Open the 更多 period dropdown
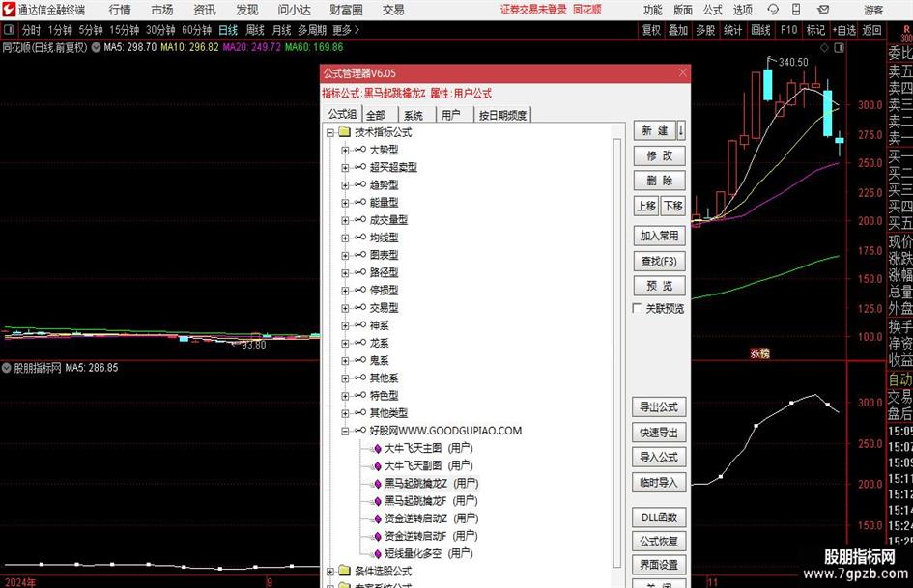The height and width of the screenshot is (588, 913). (x=346, y=30)
